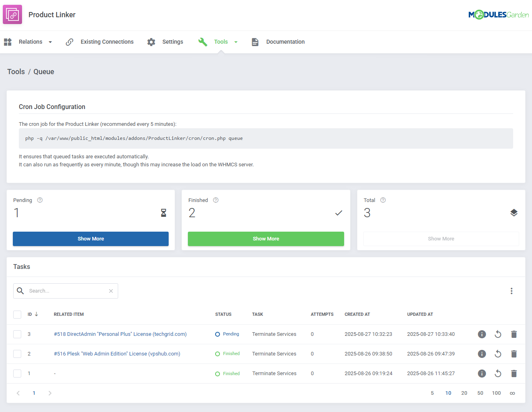
Task: Click the UPDATED AT column header
Action: [420, 315]
